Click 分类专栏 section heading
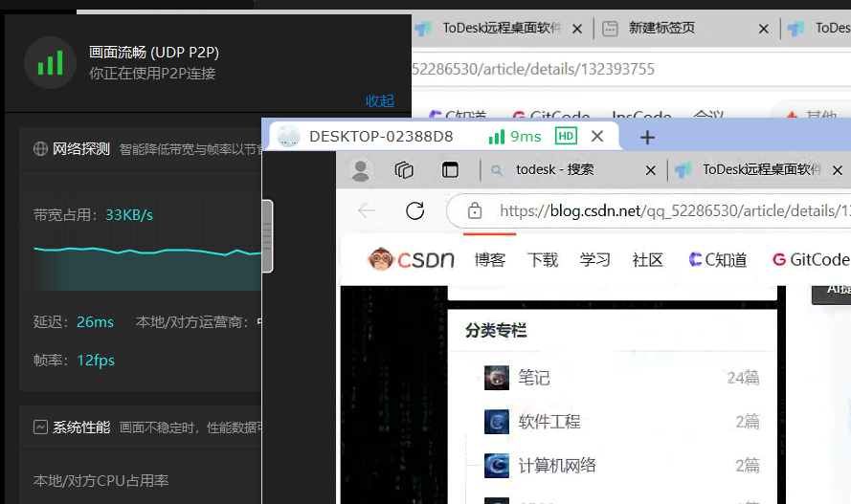Image resolution: width=851 pixels, height=504 pixels. 496,330
